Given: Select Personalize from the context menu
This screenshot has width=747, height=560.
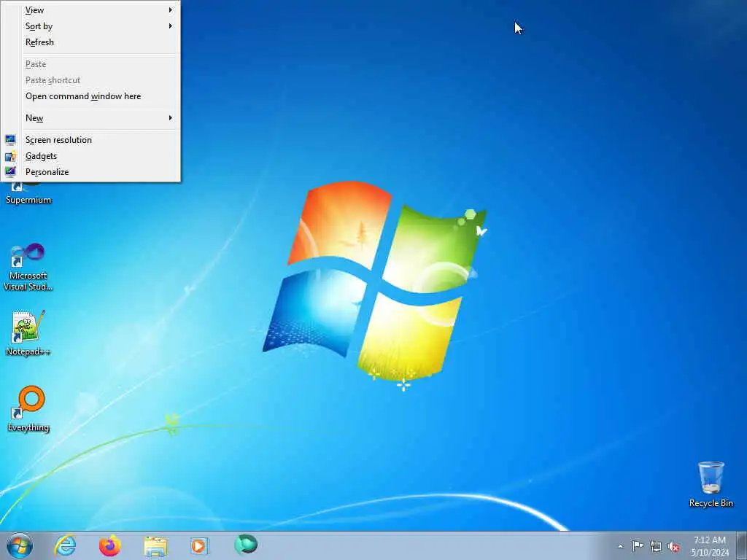Looking at the screenshot, I should 90,172.
